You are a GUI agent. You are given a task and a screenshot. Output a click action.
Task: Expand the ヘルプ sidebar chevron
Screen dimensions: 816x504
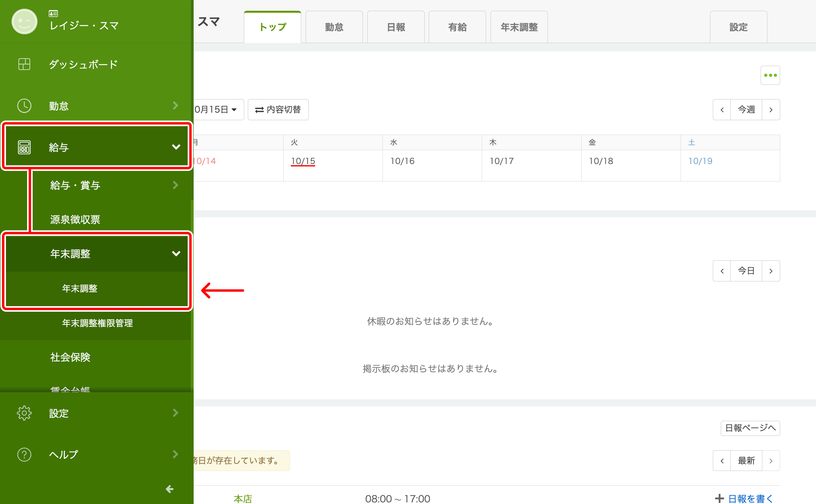(175, 454)
